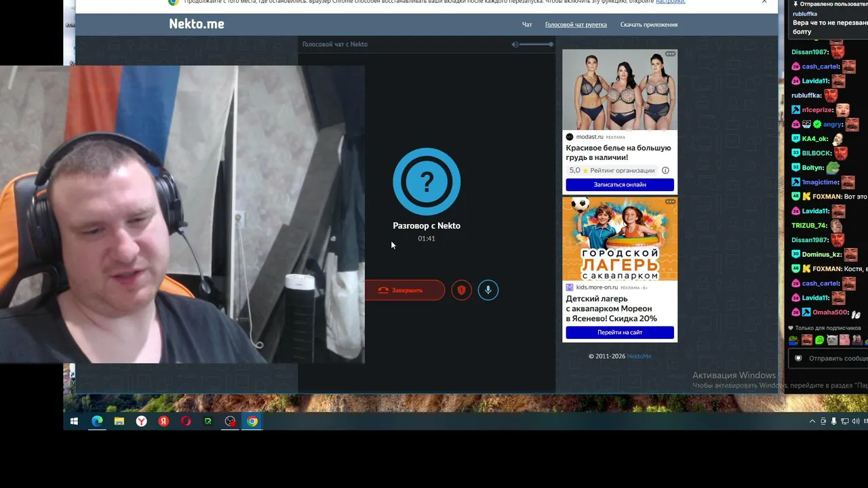Click username BILBOCK in chat
Screen dimensions: 868x488
point(816,153)
